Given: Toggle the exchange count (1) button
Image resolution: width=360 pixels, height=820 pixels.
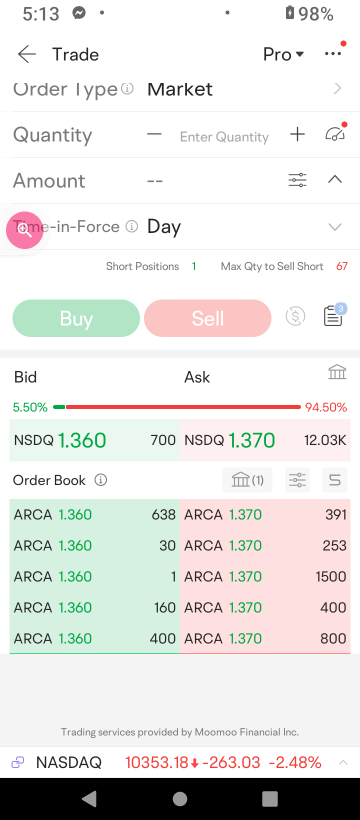Looking at the screenshot, I should 248,480.
